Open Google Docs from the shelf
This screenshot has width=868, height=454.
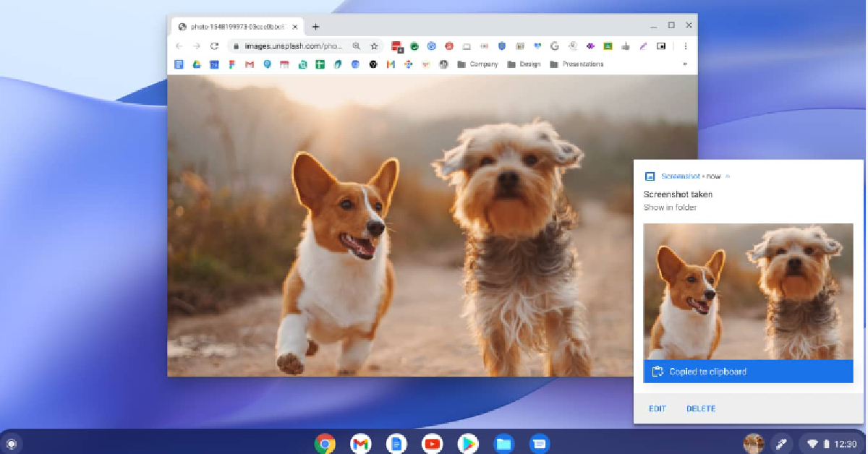click(x=396, y=443)
